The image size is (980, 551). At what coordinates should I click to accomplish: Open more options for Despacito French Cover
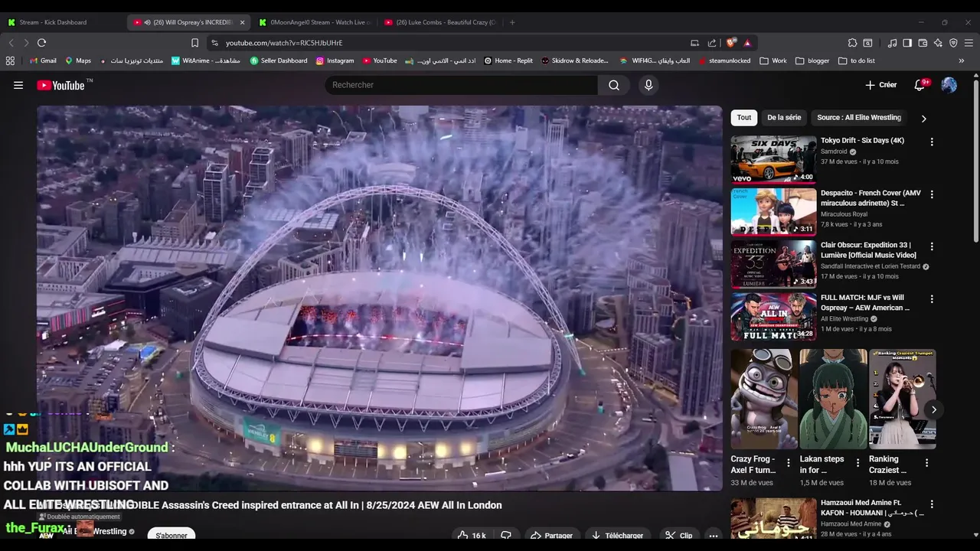click(x=932, y=194)
